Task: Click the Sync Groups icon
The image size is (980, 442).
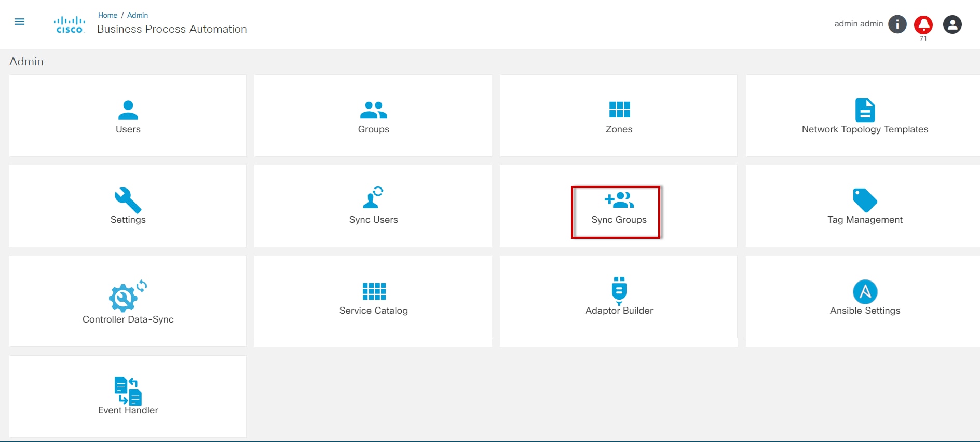Action: (619, 200)
